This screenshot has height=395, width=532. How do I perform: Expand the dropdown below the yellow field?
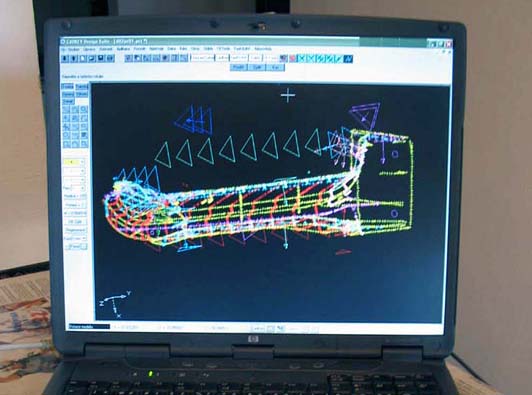pyautogui.click(x=74, y=171)
